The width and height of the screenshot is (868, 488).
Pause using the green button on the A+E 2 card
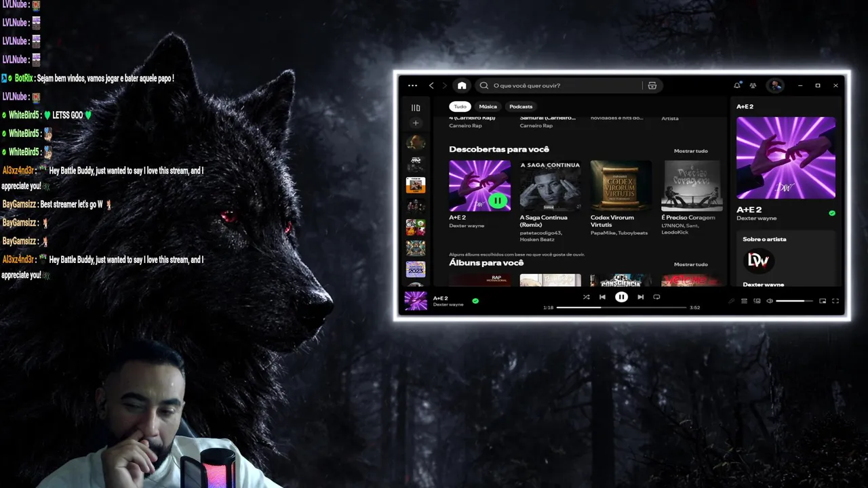click(498, 201)
